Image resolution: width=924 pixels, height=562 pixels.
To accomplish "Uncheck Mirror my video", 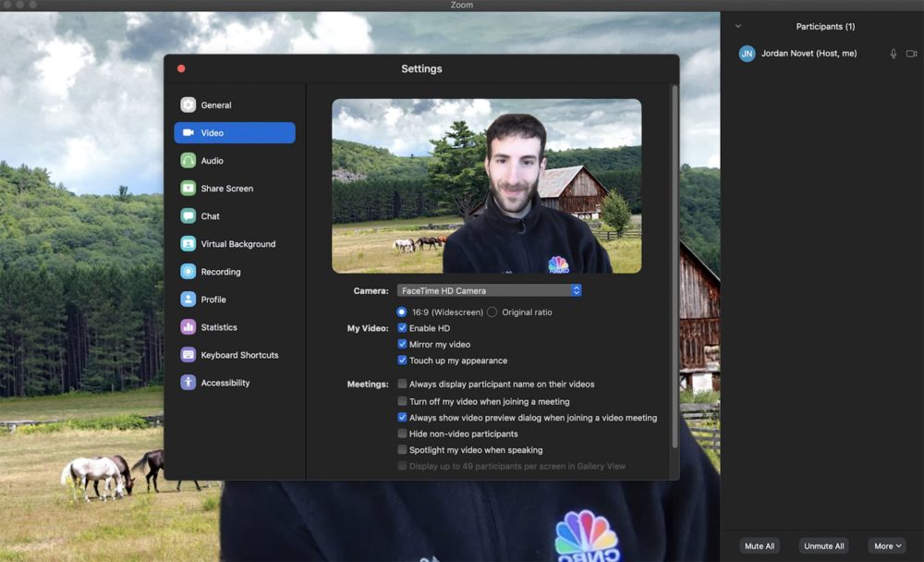I will (402, 345).
